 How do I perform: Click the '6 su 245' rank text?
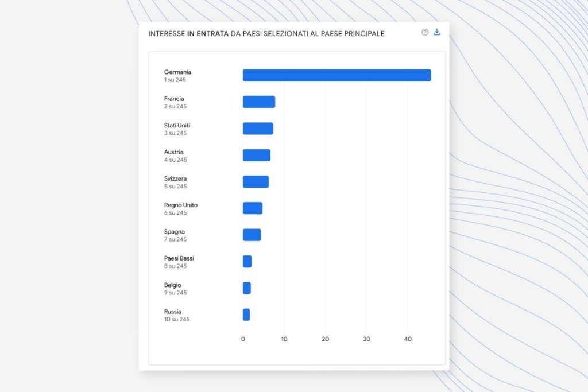pyautogui.click(x=175, y=213)
